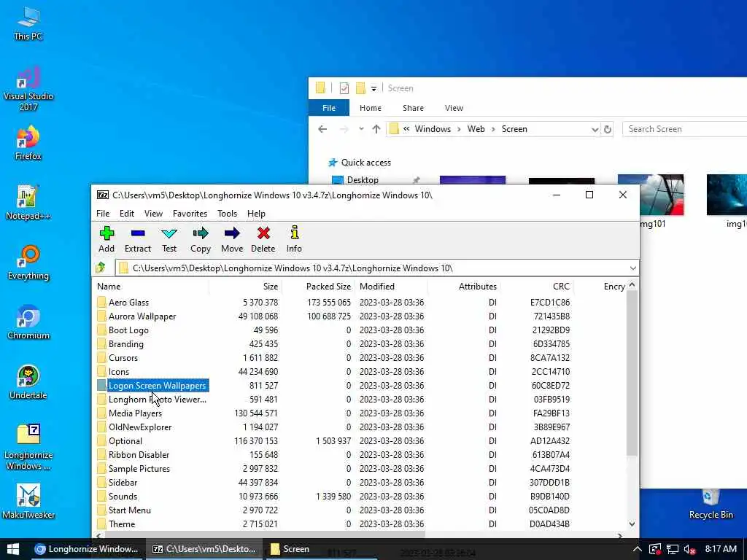The height and width of the screenshot is (560, 747).
Task: Sort by the Modified column header
Action: click(391, 286)
